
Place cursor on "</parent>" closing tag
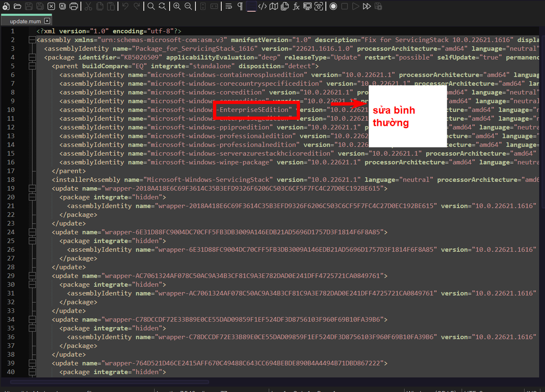[x=69, y=171]
